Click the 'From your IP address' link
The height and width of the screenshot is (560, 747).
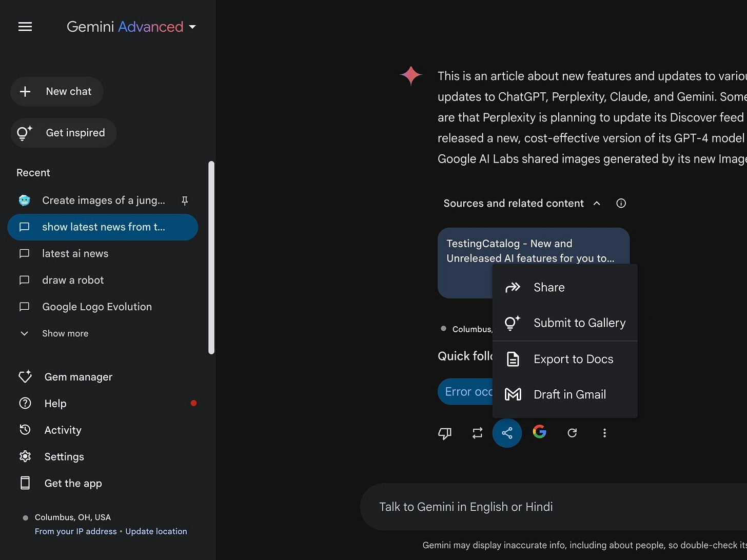(76, 531)
